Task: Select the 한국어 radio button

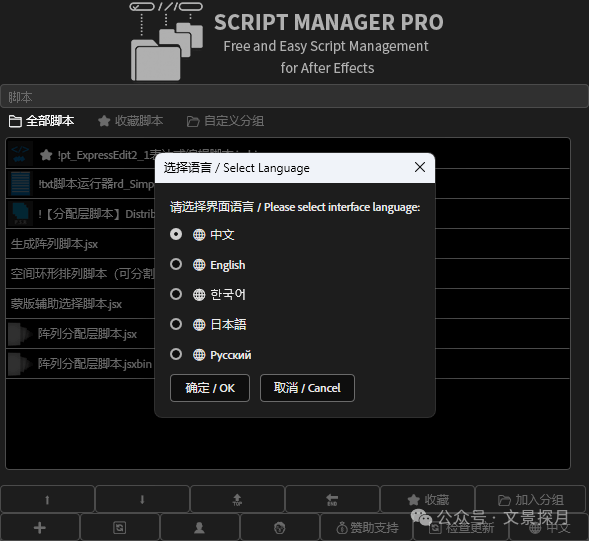Action: click(x=176, y=294)
